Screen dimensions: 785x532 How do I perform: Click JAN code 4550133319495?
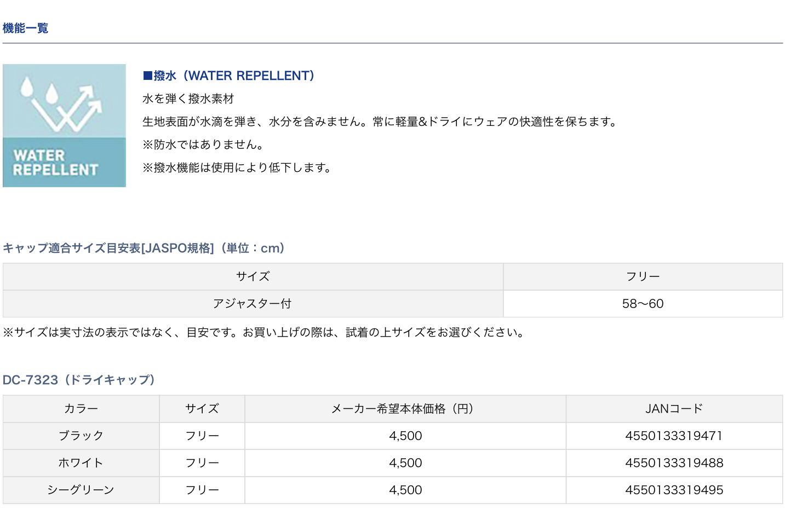[674, 490]
